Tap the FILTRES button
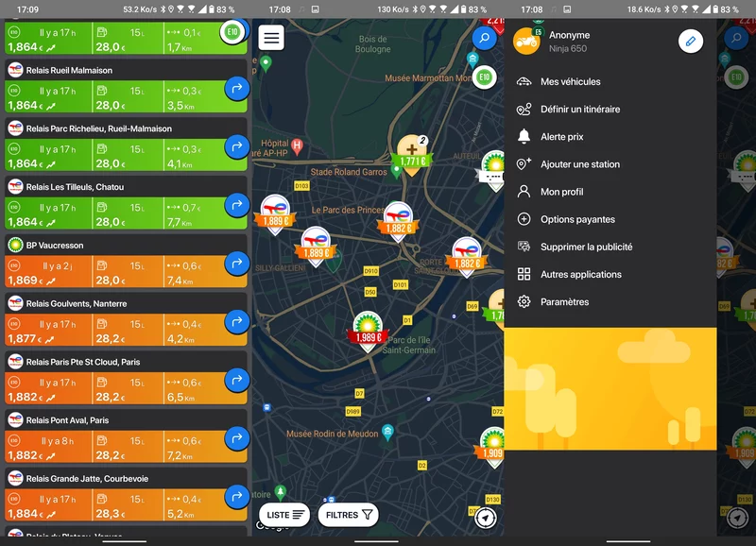756x546 pixels. tap(349, 515)
